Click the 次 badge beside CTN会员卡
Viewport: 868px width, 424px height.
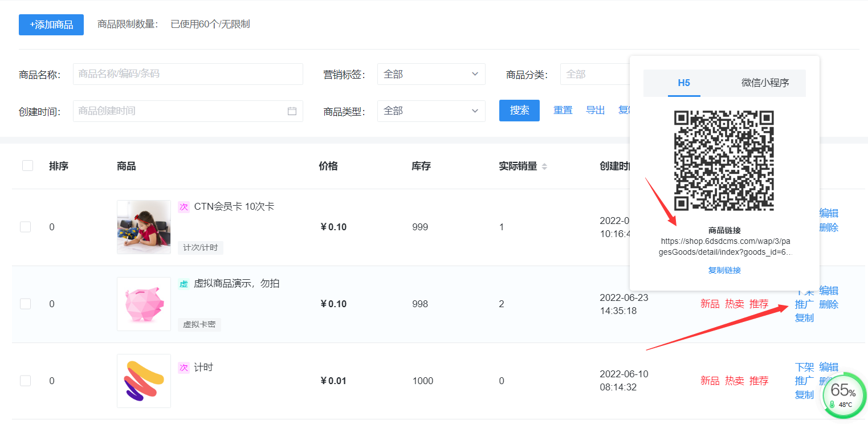pyautogui.click(x=184, y=207)
